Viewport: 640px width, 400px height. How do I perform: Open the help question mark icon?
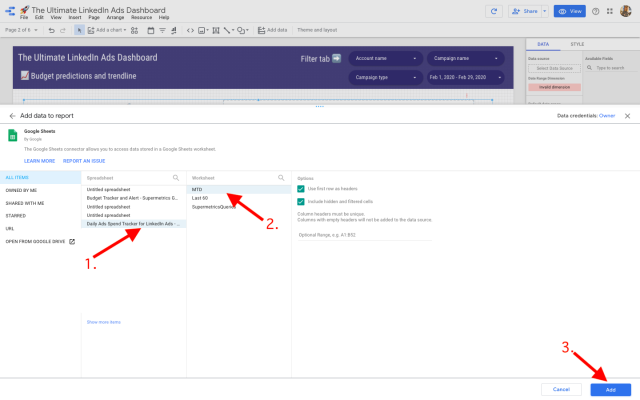[596, 11]
